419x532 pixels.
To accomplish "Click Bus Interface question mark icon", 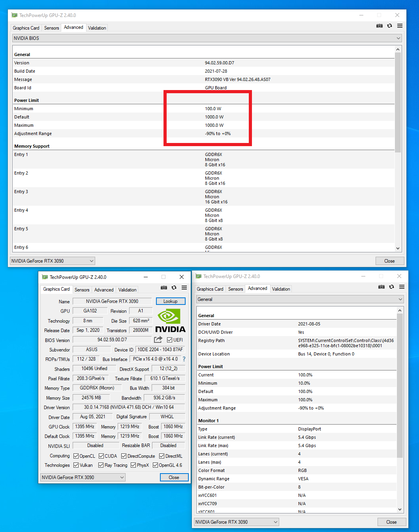I will [184, 359].
